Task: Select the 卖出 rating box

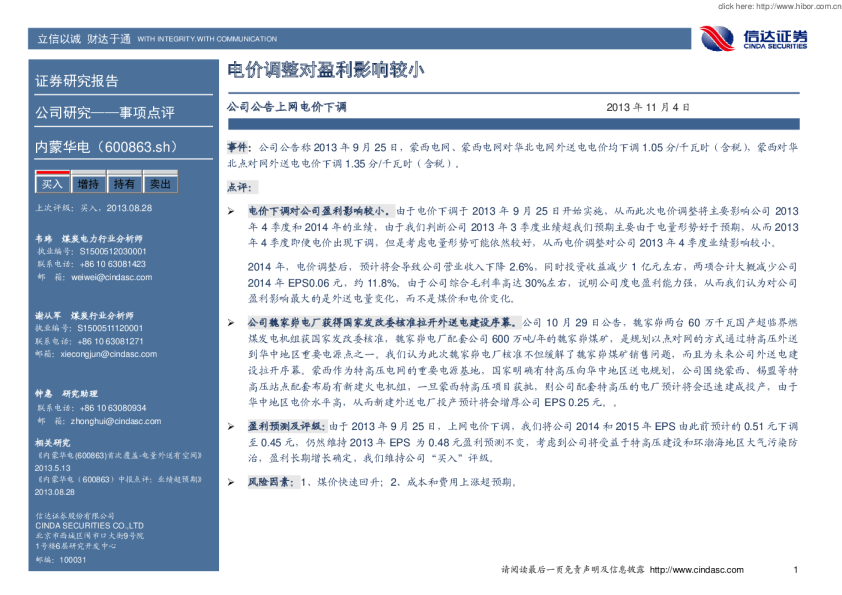Action: coord(159,184)
